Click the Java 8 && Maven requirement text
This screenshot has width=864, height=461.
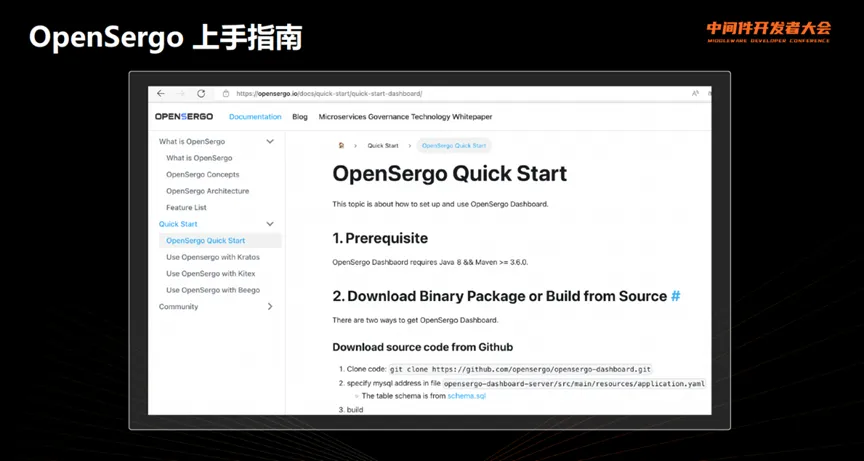coord(430,262)
